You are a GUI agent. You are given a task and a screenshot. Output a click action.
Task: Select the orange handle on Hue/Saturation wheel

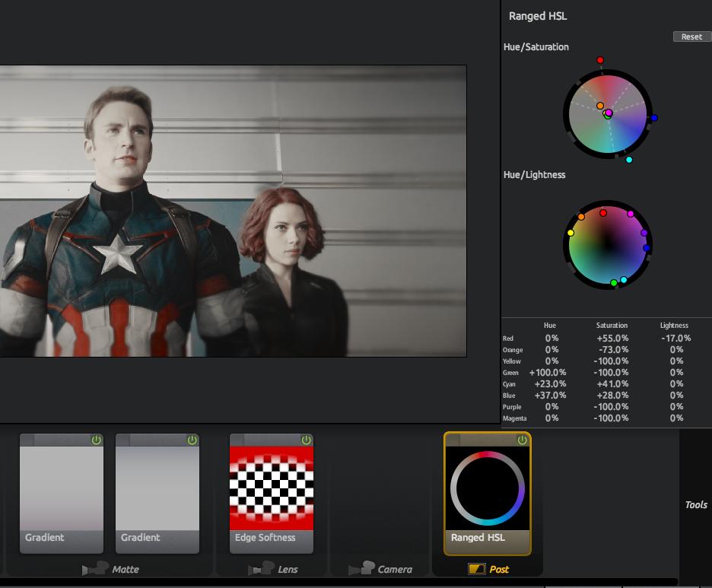[600, 106]
